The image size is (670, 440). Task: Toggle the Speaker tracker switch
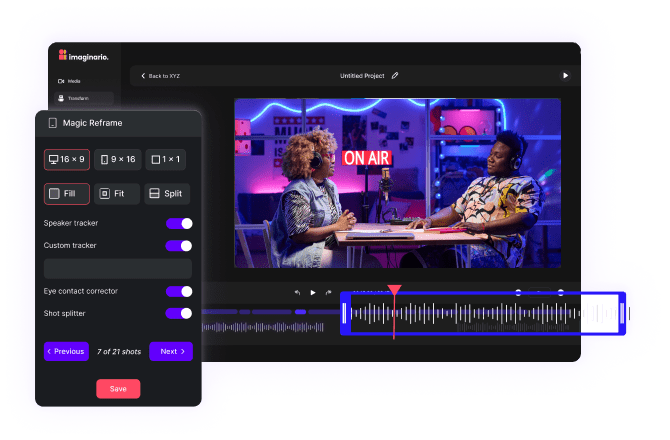[179, 223]
